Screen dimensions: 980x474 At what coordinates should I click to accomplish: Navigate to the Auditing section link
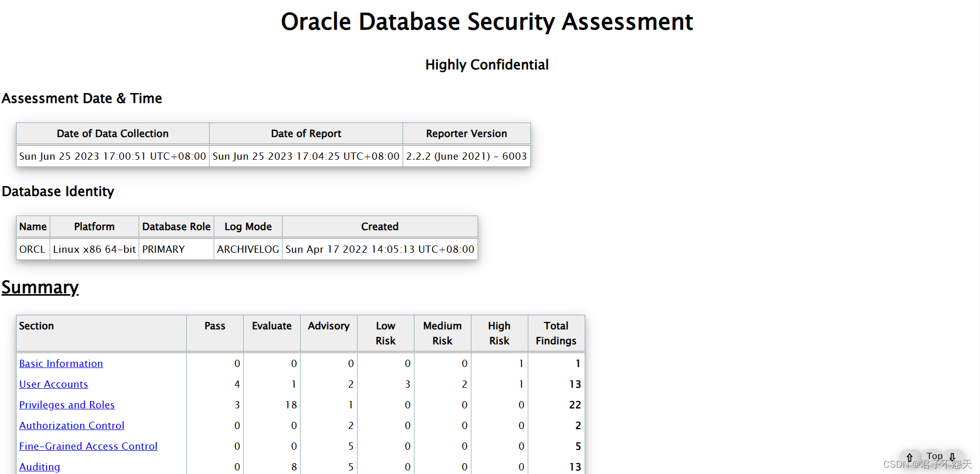point(40,467)
